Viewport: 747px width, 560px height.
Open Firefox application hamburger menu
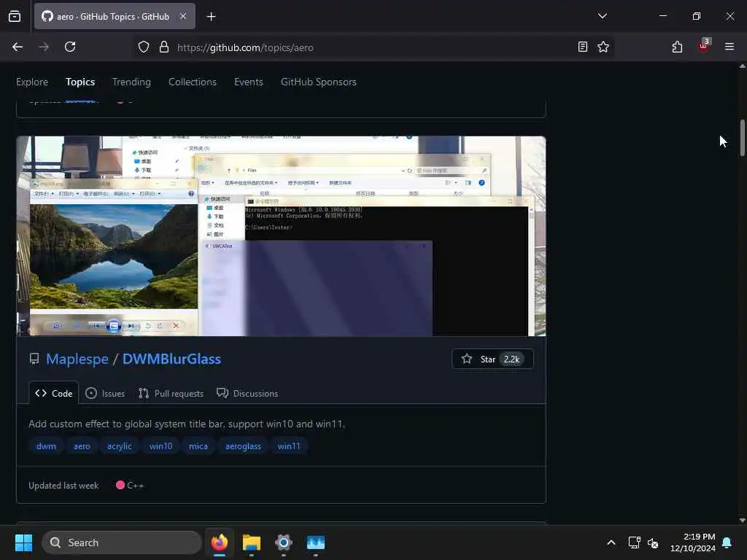point(729,47)
